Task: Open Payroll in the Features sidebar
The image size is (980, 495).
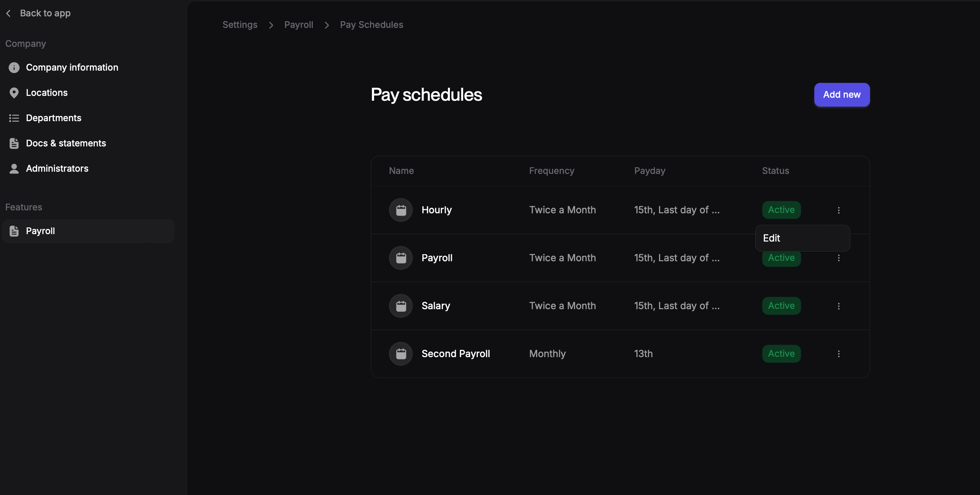Action: (40, 231)
